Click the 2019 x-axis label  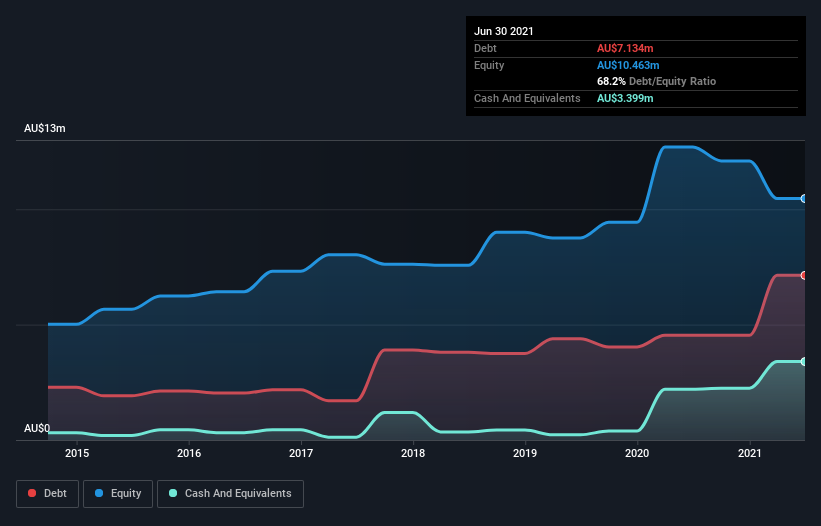coord(525,453)
